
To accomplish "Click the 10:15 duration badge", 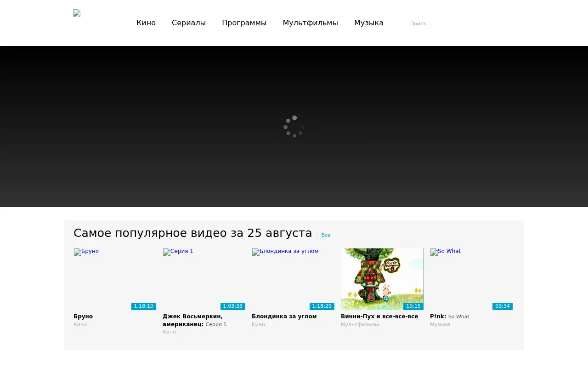I will pos(413,306).
